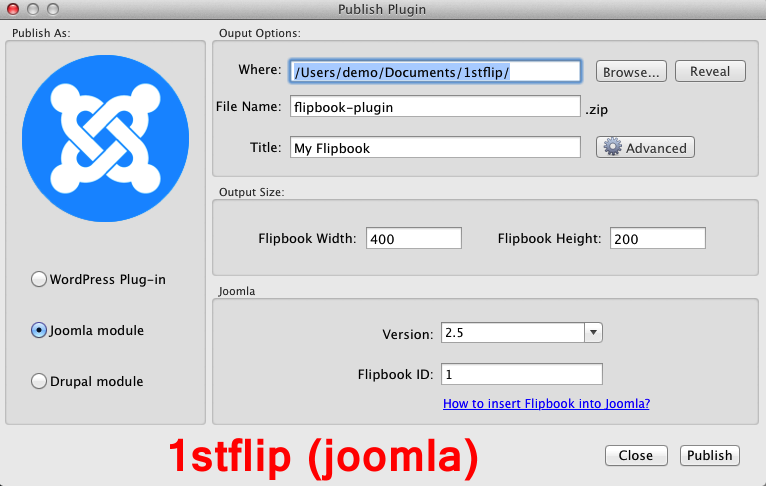Select the Flipbook ID text box
This screenshot has height=486, width=766.
[521, 374]
